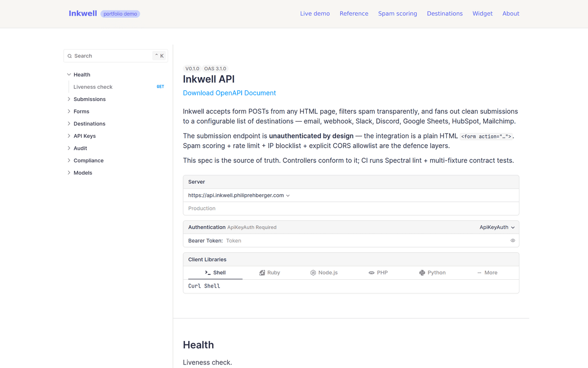Open the ApiKeyAuth authentication dropdown
The height and width of the screenshot is (368, 588).
[x=497, y=227]
